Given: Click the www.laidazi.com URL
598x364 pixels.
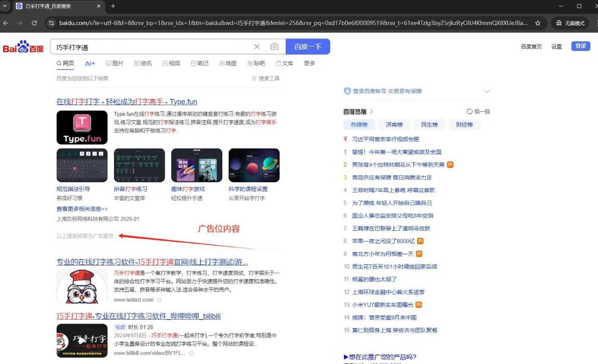Looking at the screenshot, I should [133, 300].
